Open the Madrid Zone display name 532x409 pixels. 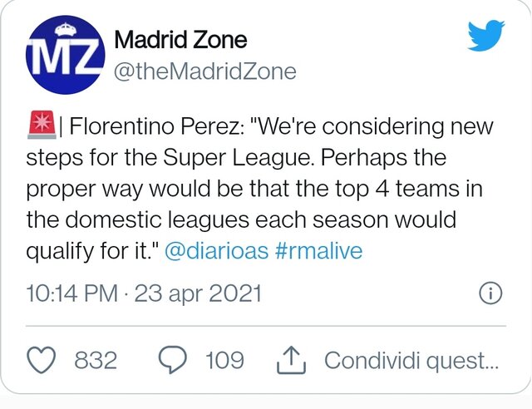[x=180, y=40]
